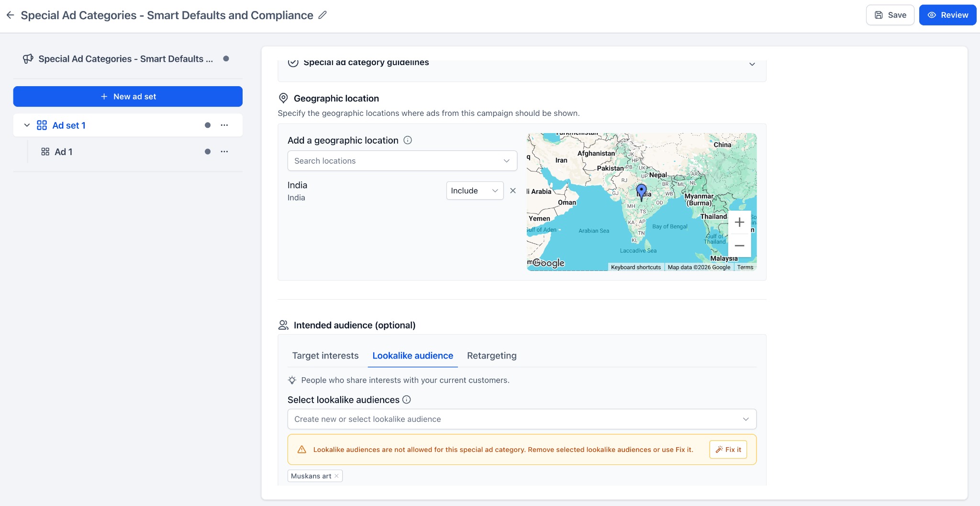Open more options for Ad 1
The width and height of the screenshot is (980, 506).
[224, 151]
